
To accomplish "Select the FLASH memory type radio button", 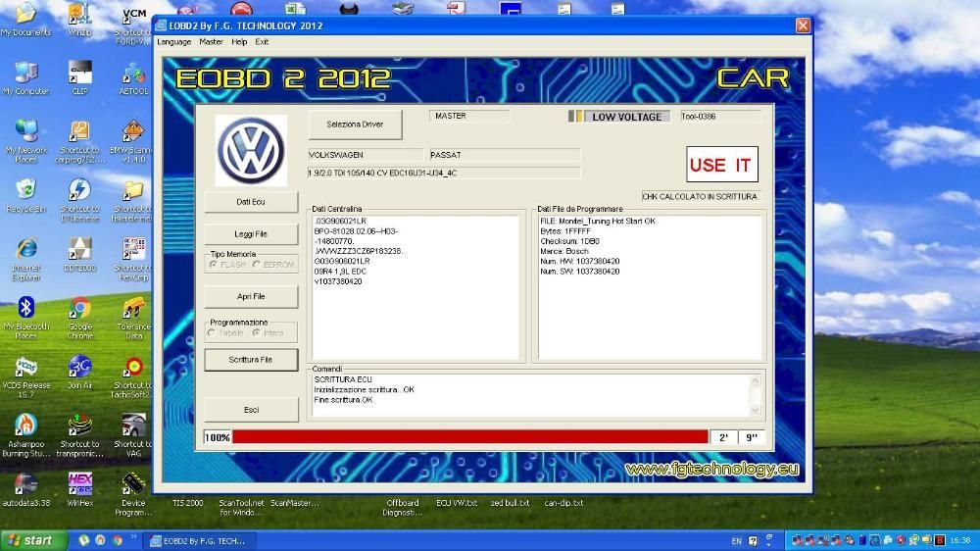I will 213,265.
